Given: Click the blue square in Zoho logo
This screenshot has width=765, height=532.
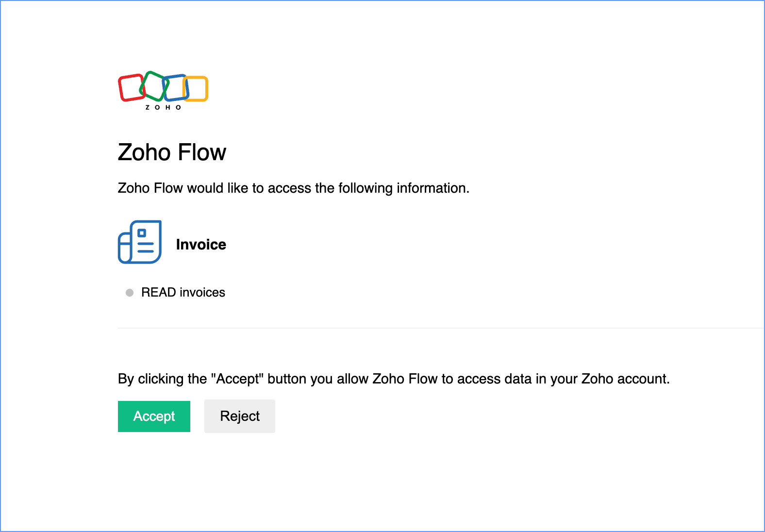Looking at the screenshot, I should tap(176, 87).
